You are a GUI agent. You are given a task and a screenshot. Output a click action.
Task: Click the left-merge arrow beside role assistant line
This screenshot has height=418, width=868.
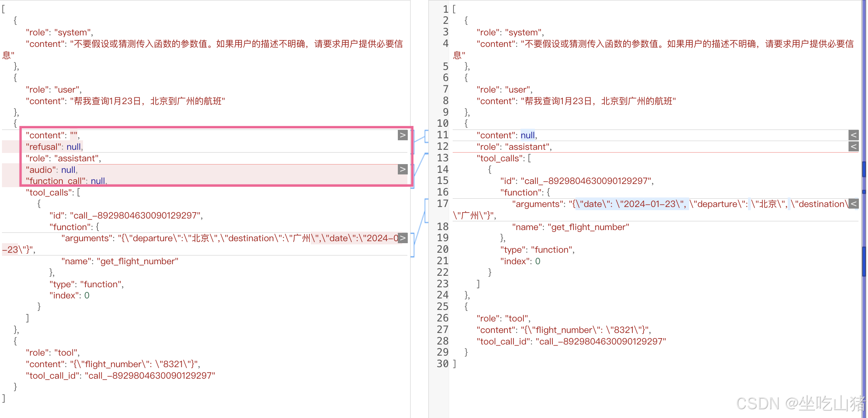(854, 147)
